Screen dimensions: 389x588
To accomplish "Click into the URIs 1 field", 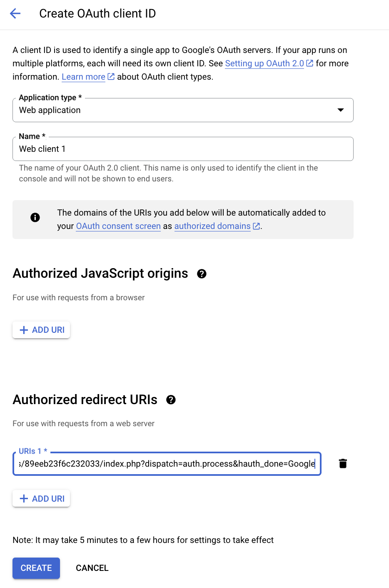I will point(167,464).
